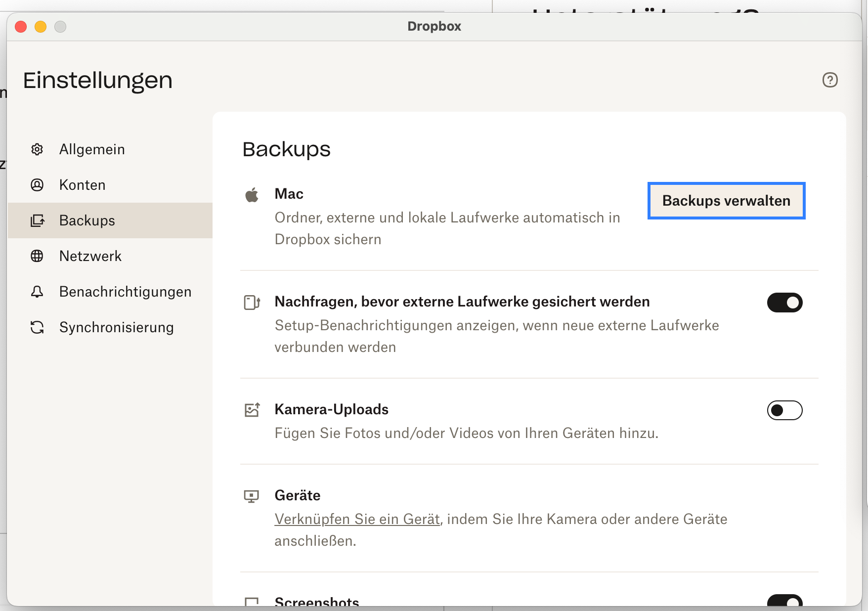This screenshot has width=868, height=611.
Task: Open the help question mark icon
Action: point(830,80)
